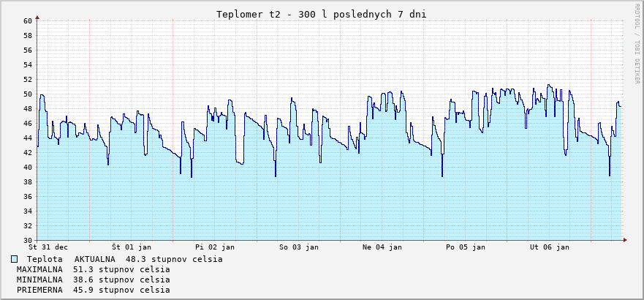Select the MINIMALNA 38.6 stupnov celsia text
Viewport: 644px width, 300px height.
click(x=93, y=280)
